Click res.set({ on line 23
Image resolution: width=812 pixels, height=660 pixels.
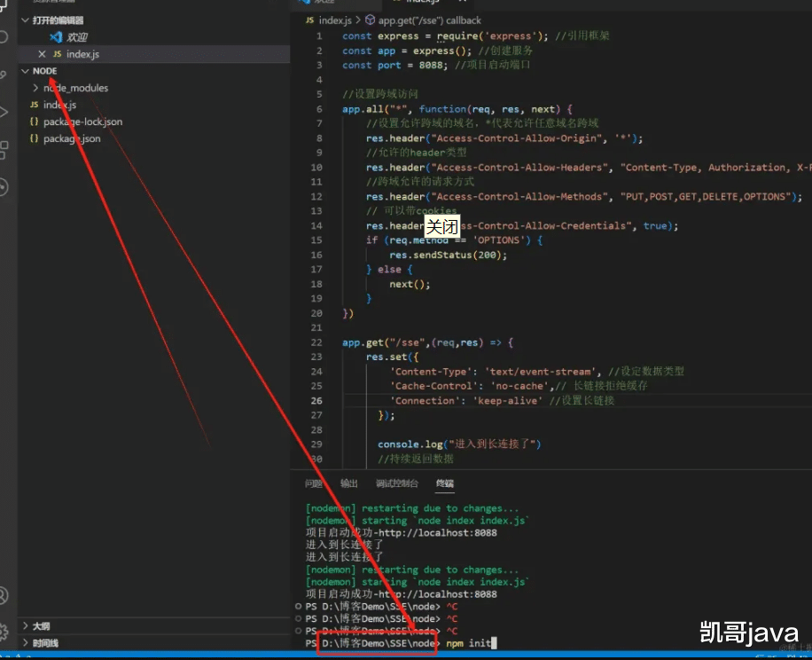392,357
